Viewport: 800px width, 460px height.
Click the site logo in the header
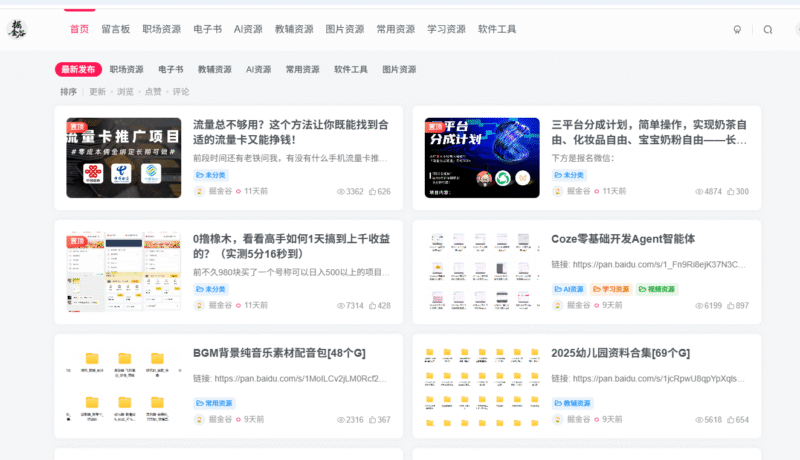[x=17, y=29]
